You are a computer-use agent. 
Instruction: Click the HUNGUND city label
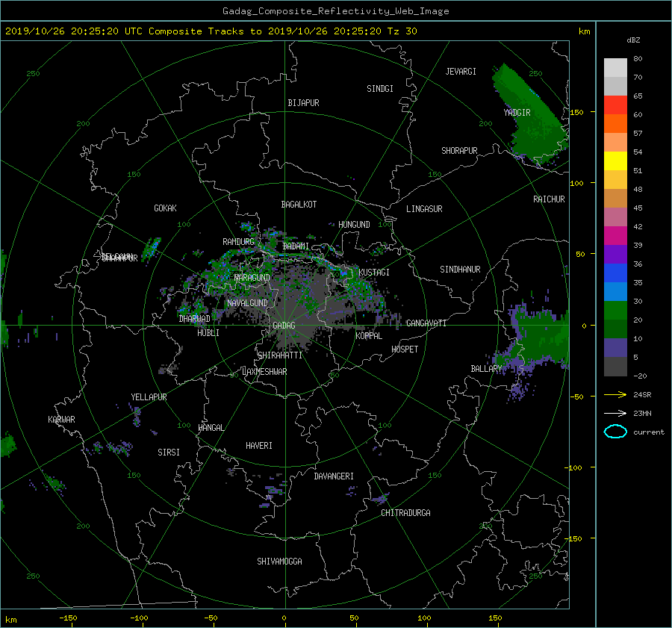click(x=354, y=225)
